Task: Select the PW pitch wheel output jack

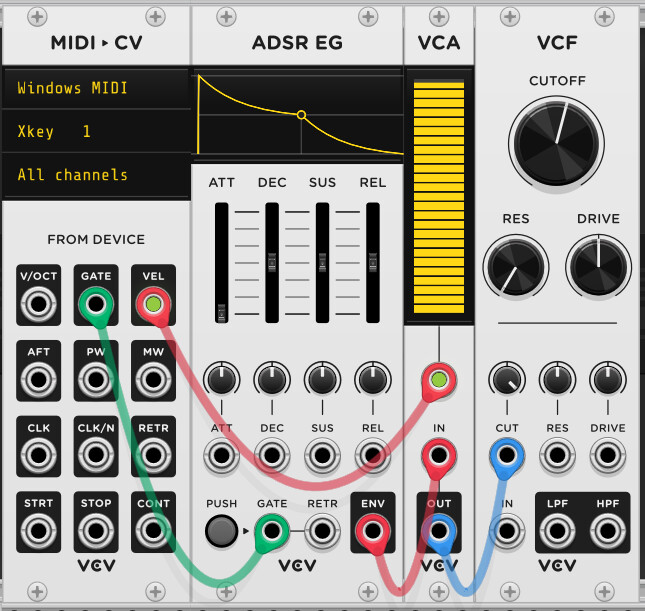Action: (x=96, y=380)
